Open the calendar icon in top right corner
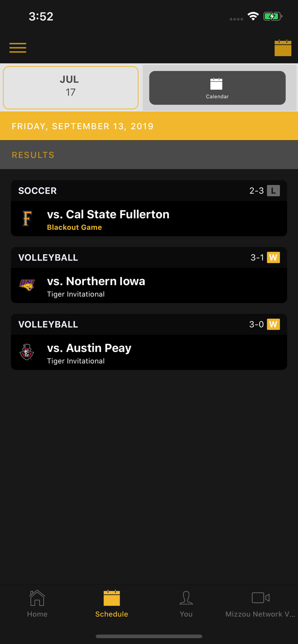The height and width of the screenshot is (644, 298). (x=283, y=48)
